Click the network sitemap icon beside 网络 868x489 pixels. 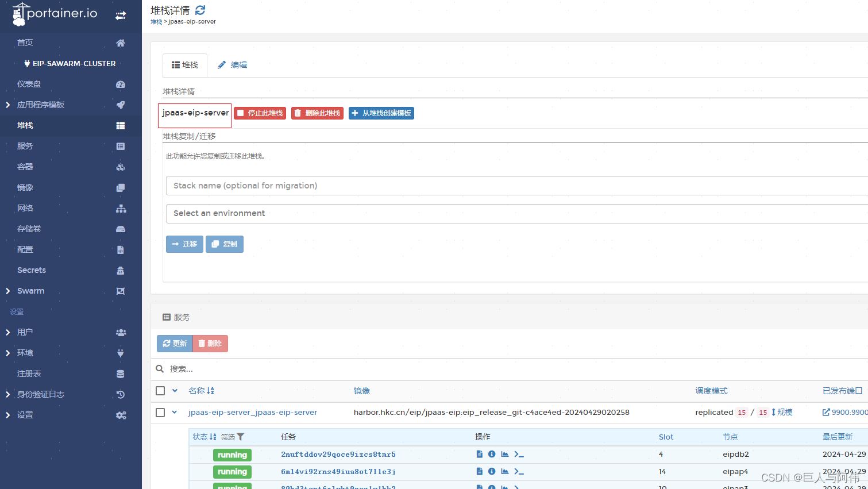121,209
